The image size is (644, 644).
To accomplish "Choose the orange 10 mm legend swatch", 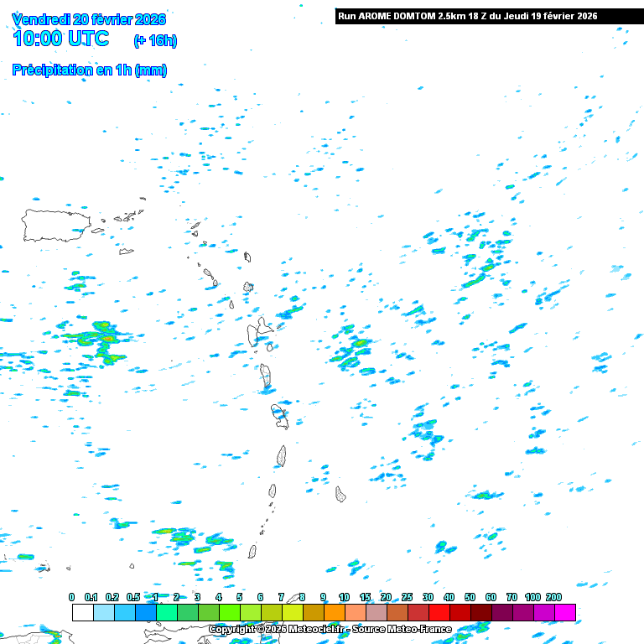I will [x=355, y=612].
